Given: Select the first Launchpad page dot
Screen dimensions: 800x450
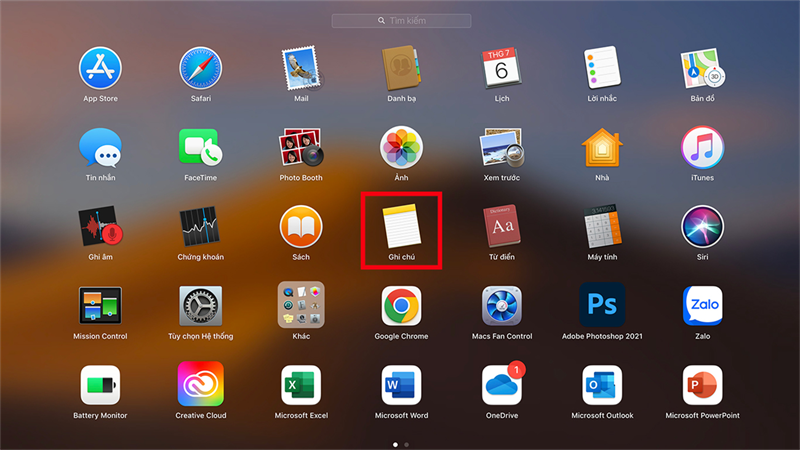Looking at the screenshot, I should tap(395, 445).
